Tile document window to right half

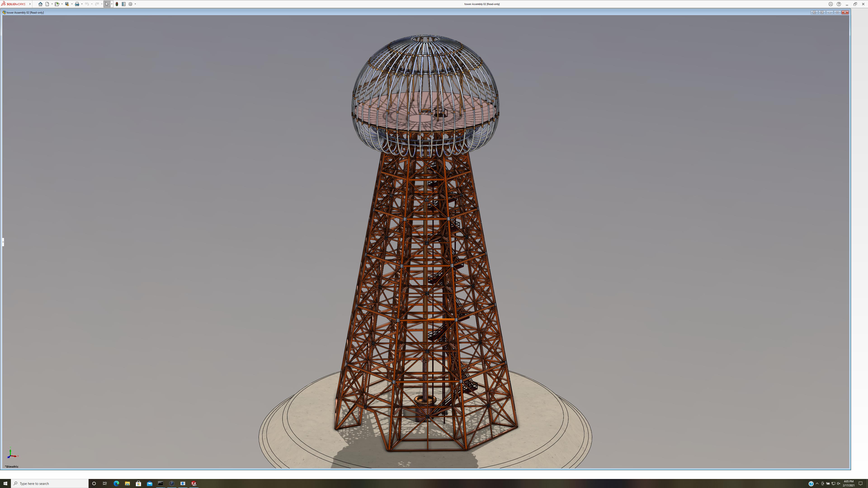pyautogui.click(x=822, y=12)
